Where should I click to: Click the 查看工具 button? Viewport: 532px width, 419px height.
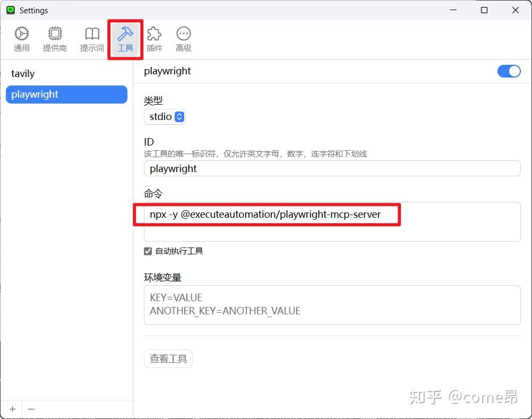click(x=168, y=358)
